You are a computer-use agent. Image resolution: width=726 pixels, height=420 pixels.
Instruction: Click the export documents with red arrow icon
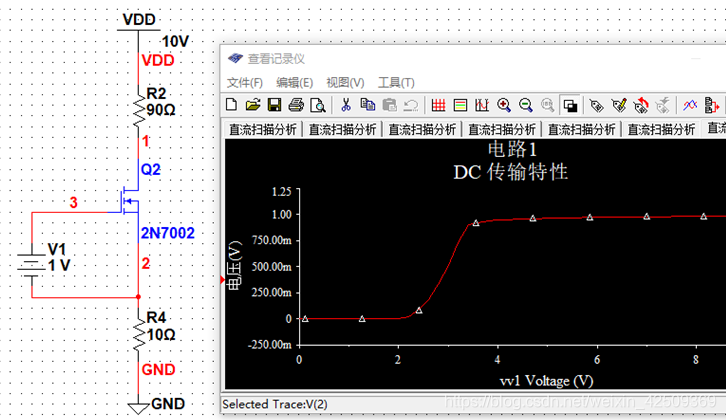point(712,105)
